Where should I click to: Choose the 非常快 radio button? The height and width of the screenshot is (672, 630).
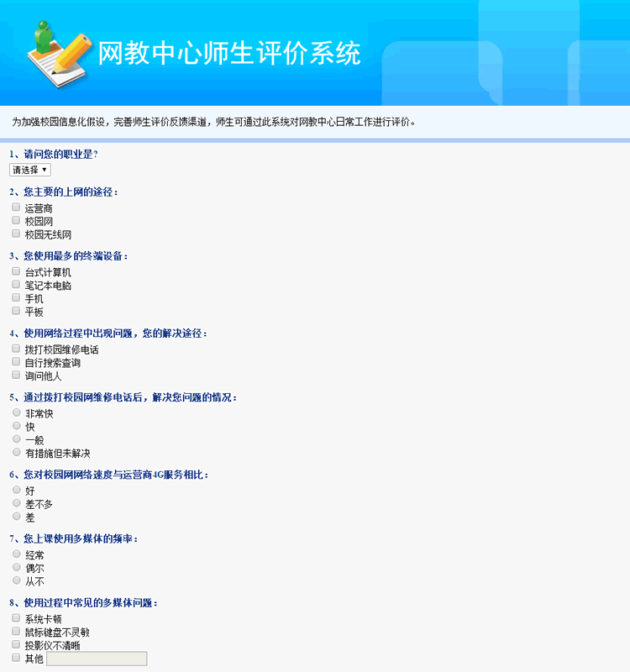point(16,413)
